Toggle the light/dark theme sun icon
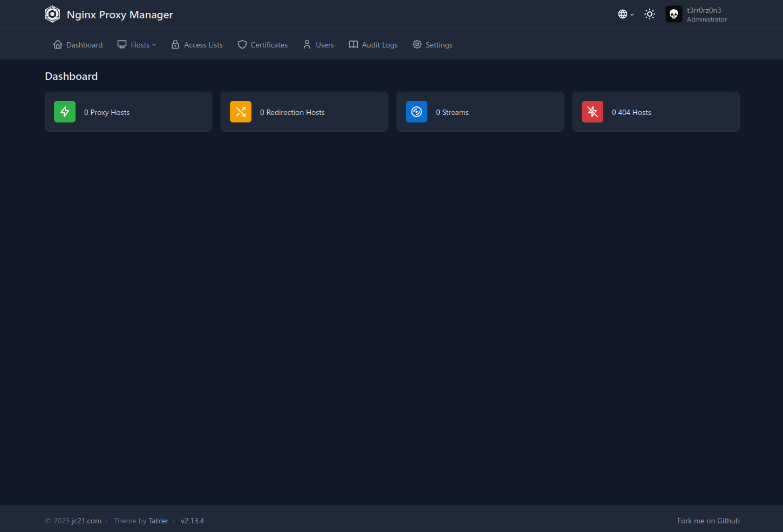Viewport: 783px width, 532px height. [649, 14]
